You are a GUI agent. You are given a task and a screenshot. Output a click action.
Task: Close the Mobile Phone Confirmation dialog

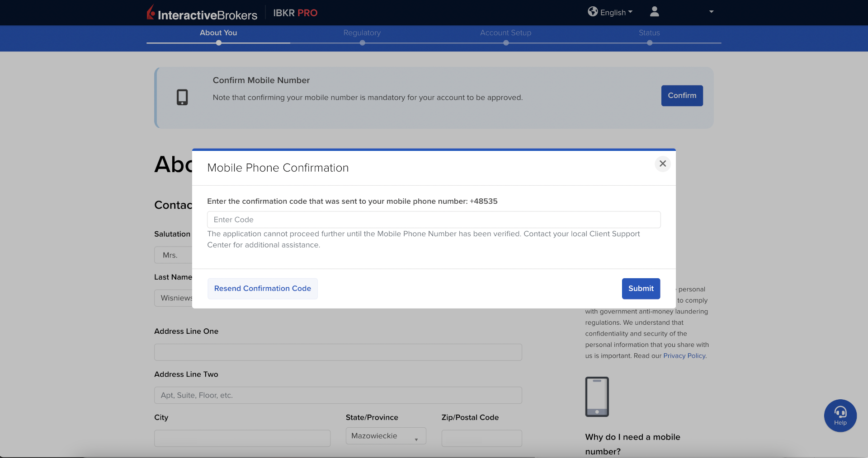(662, 164)
